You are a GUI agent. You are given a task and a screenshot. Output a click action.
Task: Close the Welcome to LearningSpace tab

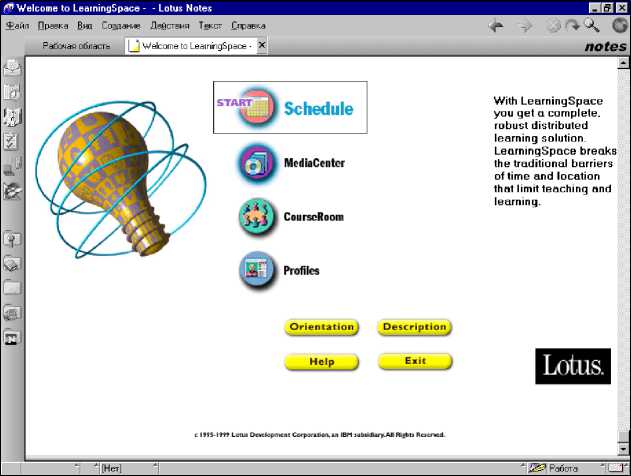[x=262, y=45]
